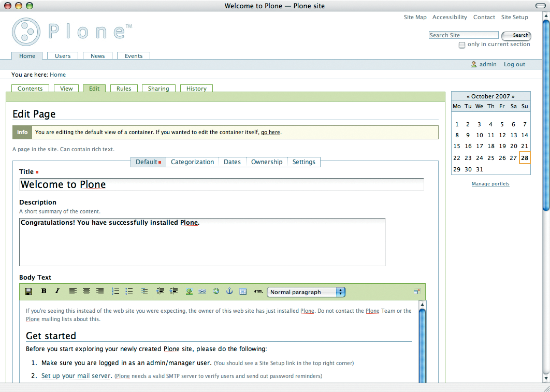The image size is (550, 392).
Task: Click the Log out link
Action: pyautogui.click(x=515, y=64)
